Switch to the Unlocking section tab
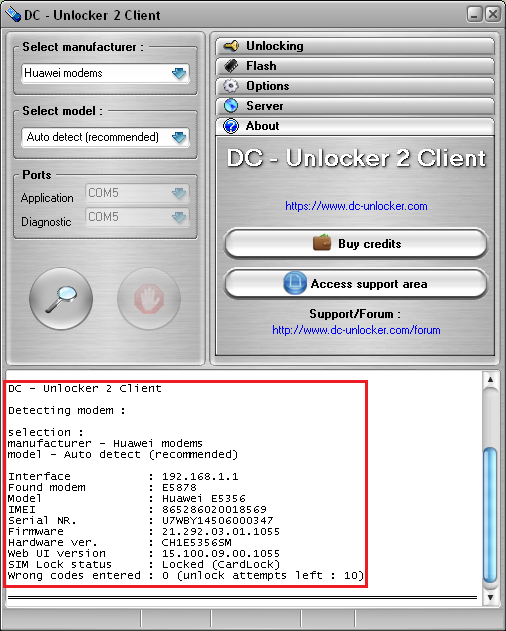This screenshot has height=631, width=506. pos(355,46)
